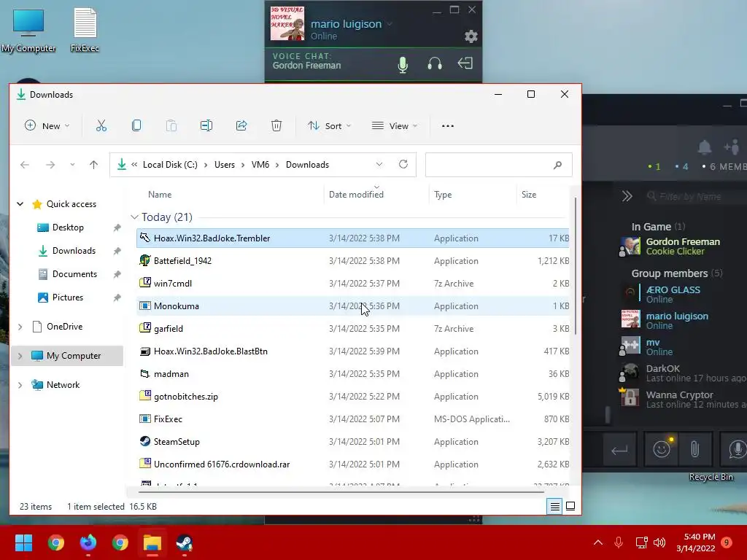The height and width of the screenshot is (560, 747).
Task: Collapse the Quick access tree node
Action: click(20, 204)
